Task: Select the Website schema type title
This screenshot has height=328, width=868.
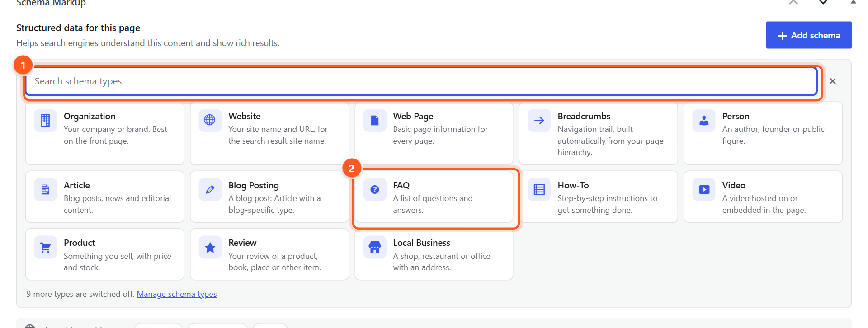Action: pos(245,116)
